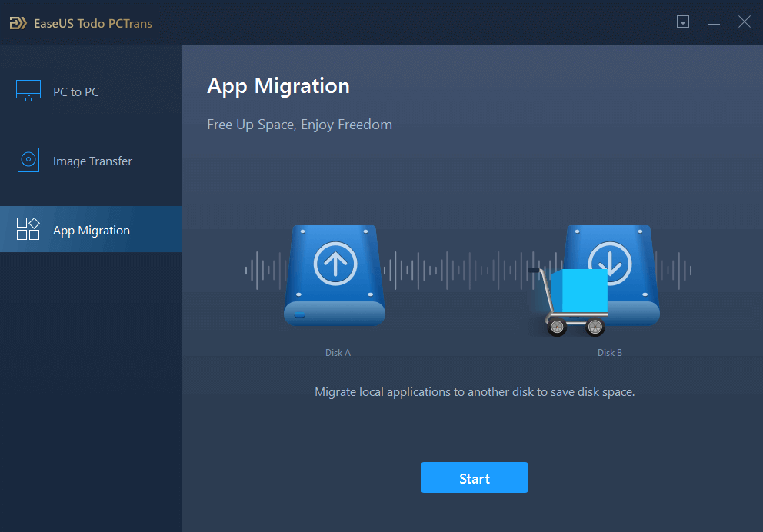Start the app migration
Screen dimensions: 763x532
[475, 477]
